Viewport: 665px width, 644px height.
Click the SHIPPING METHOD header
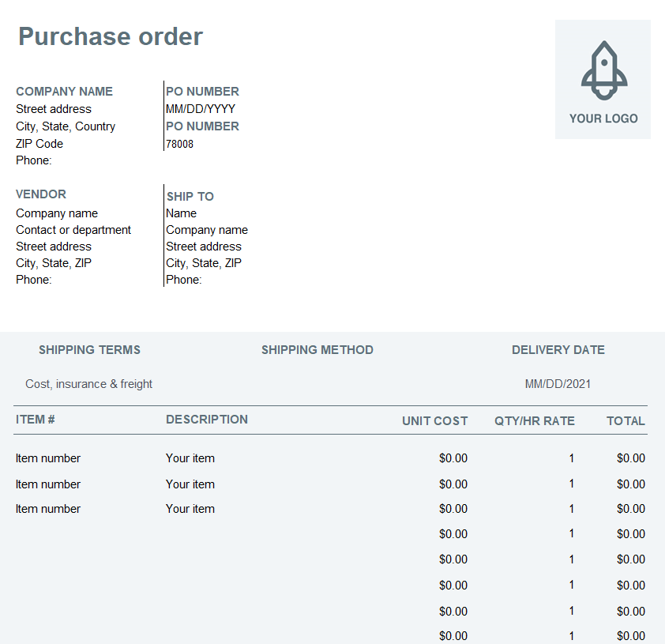[x=317, y=350]
